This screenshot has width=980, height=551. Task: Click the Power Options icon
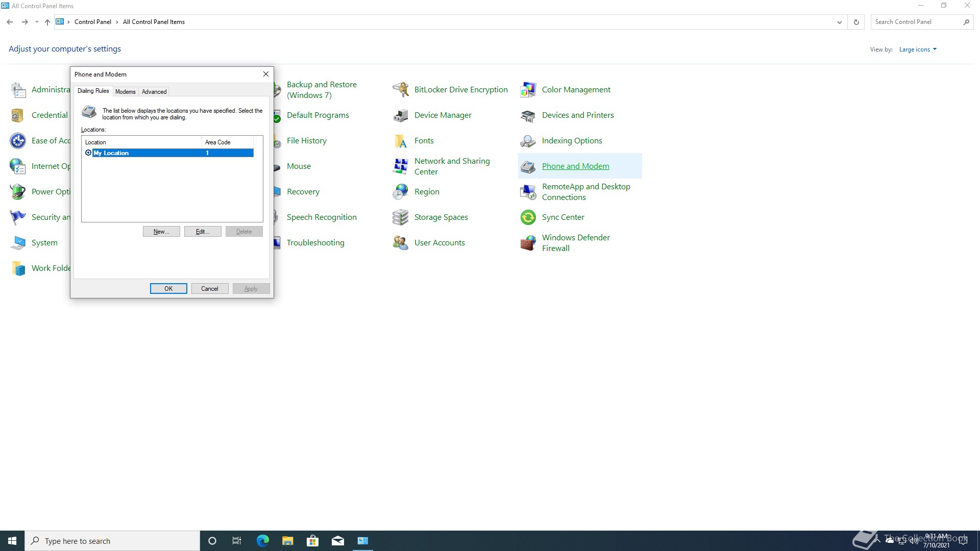18,192
